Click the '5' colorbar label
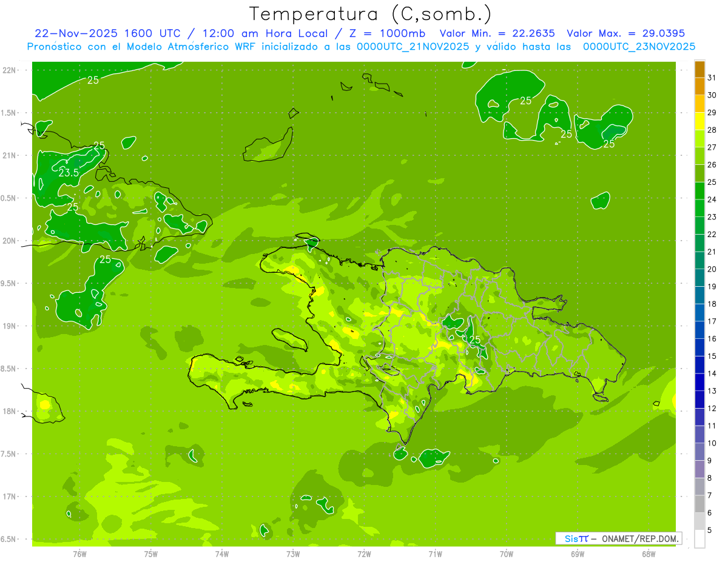 710,530
